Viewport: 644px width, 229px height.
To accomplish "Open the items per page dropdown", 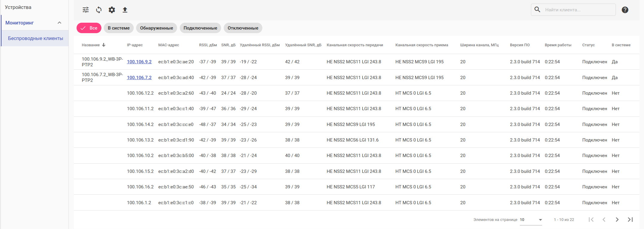I will coord(531,220).
